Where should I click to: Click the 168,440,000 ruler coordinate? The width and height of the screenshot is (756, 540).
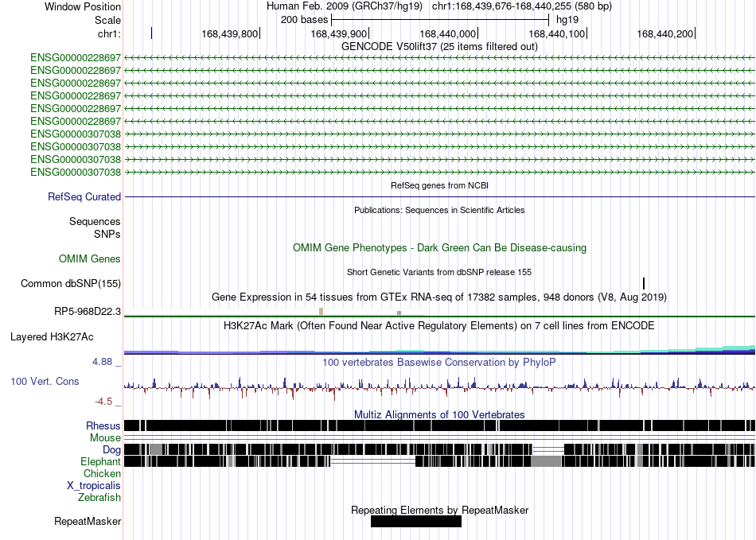447,33
